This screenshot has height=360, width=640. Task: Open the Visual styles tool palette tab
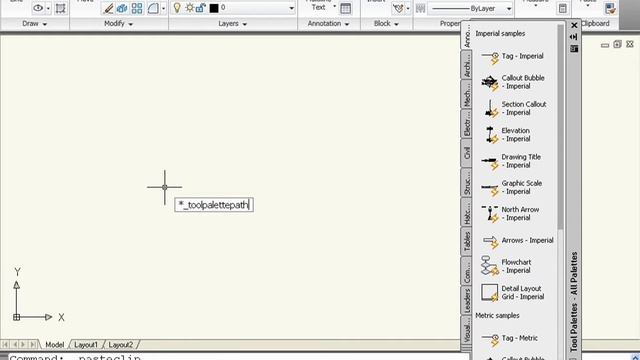[467, 331]
